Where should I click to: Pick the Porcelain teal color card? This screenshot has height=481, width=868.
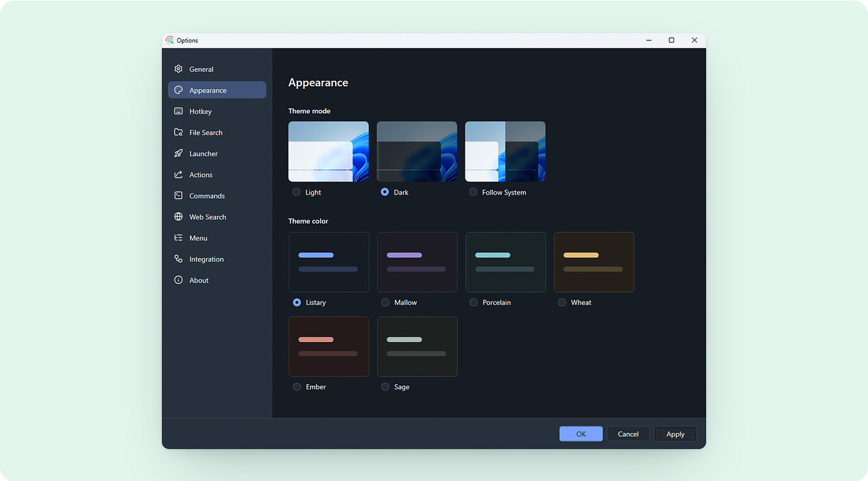(506, 262)
